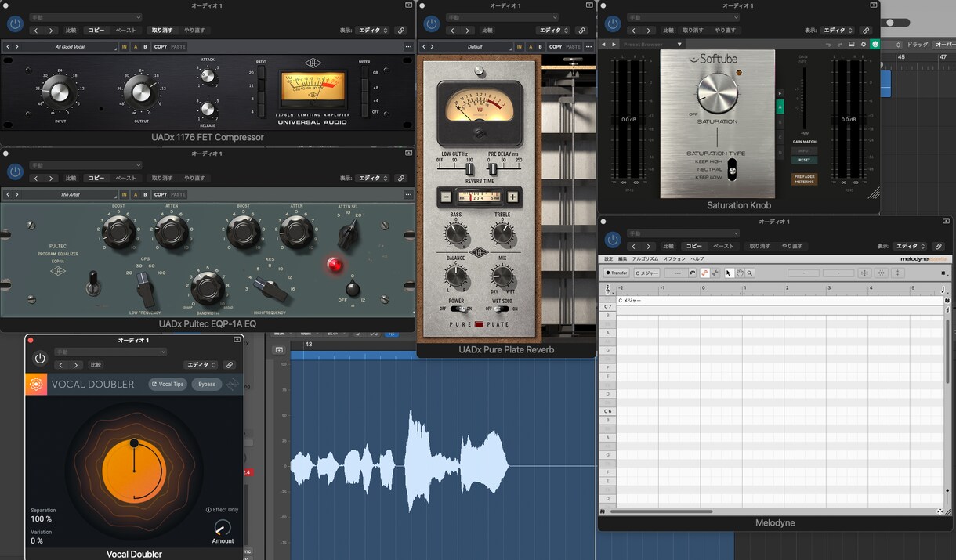Open Melodyne 編集 menu

click(623, 258)
